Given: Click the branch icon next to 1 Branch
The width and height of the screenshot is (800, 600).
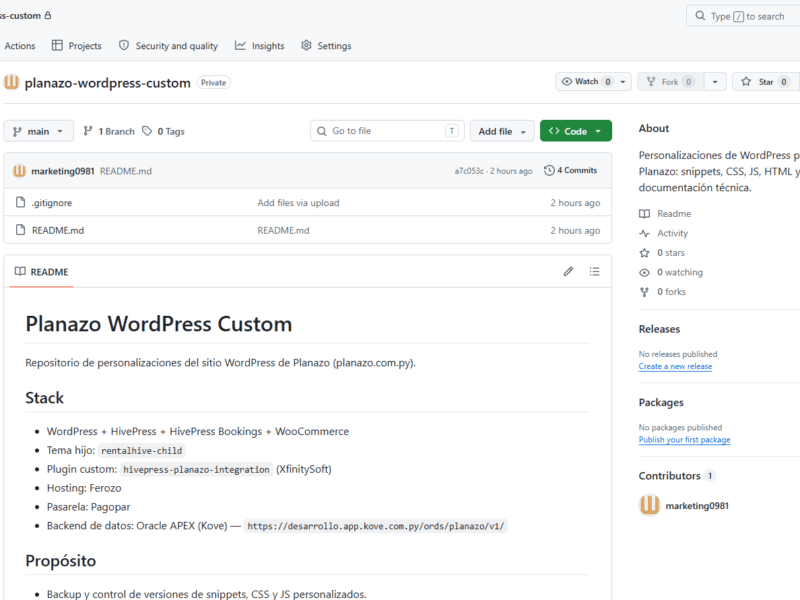Looking at the screenshot, I should [88, 131].
